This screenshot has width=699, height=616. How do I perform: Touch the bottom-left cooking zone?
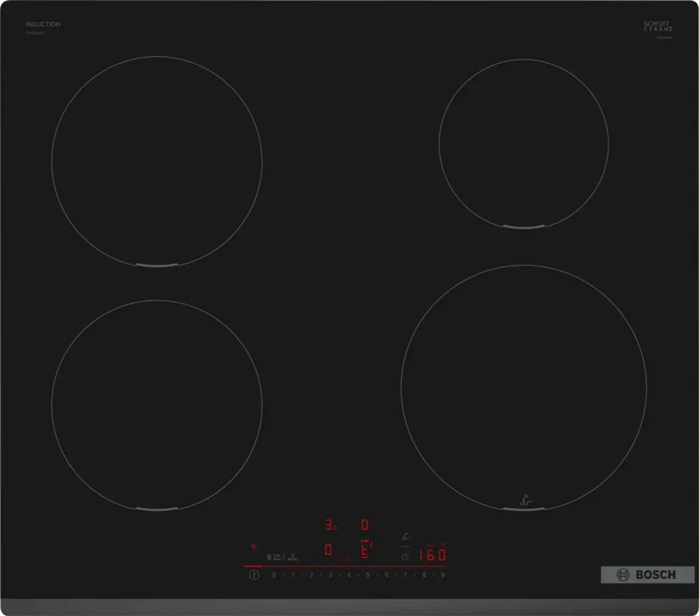click(157, 405)
